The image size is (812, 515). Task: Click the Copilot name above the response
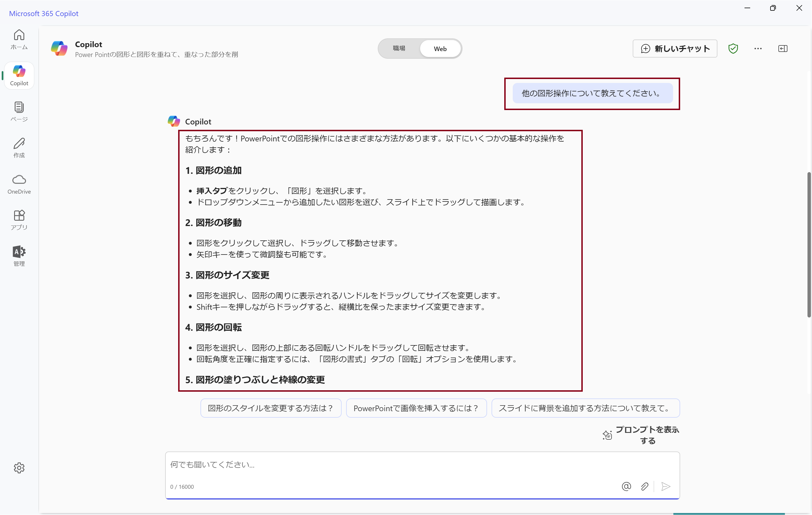pos(198,122)
